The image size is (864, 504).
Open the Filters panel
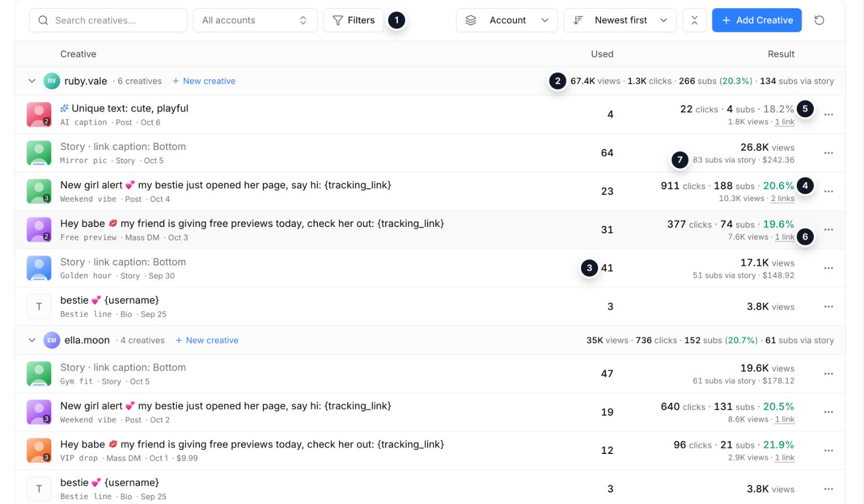pos(354,20)
